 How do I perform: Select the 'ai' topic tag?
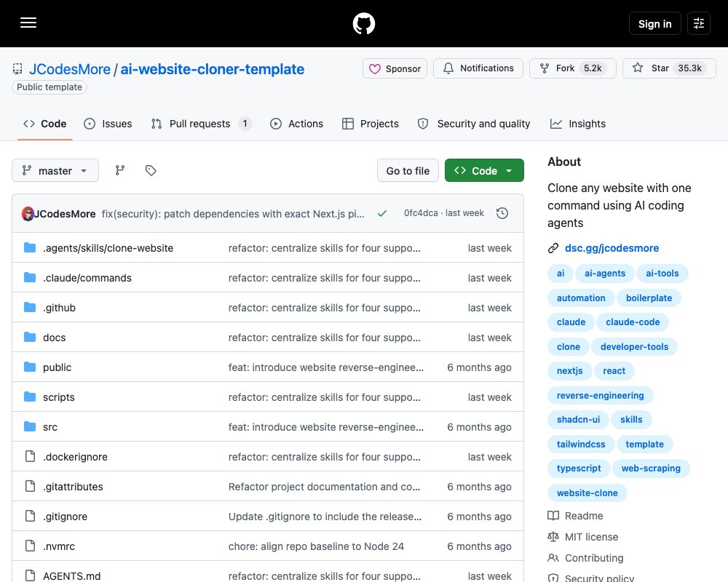click(x=561, y=274)
